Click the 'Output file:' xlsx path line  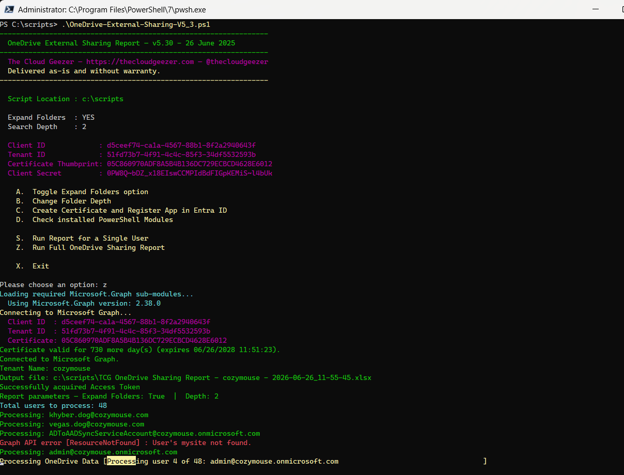[185, 378]
